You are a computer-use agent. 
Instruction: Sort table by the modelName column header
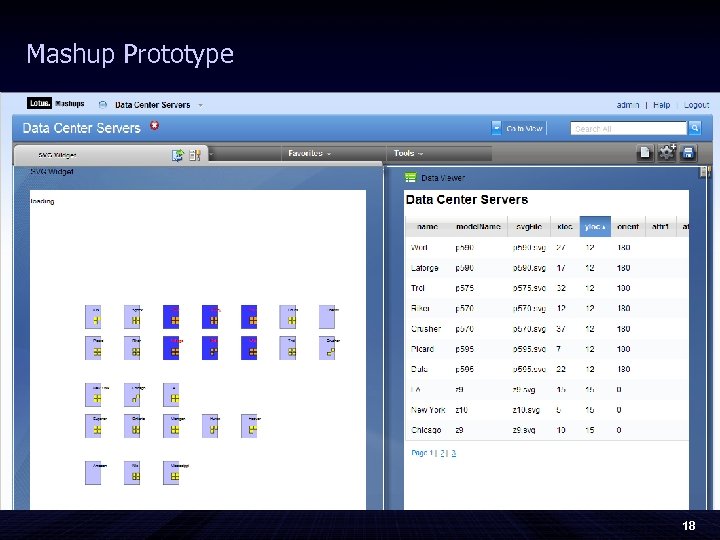coord(478,226)
